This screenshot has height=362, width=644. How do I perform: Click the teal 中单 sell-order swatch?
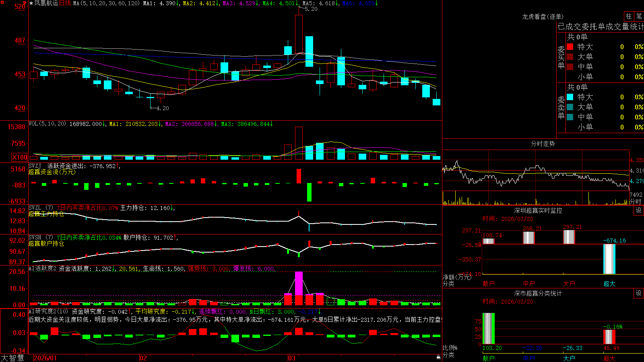570,117
